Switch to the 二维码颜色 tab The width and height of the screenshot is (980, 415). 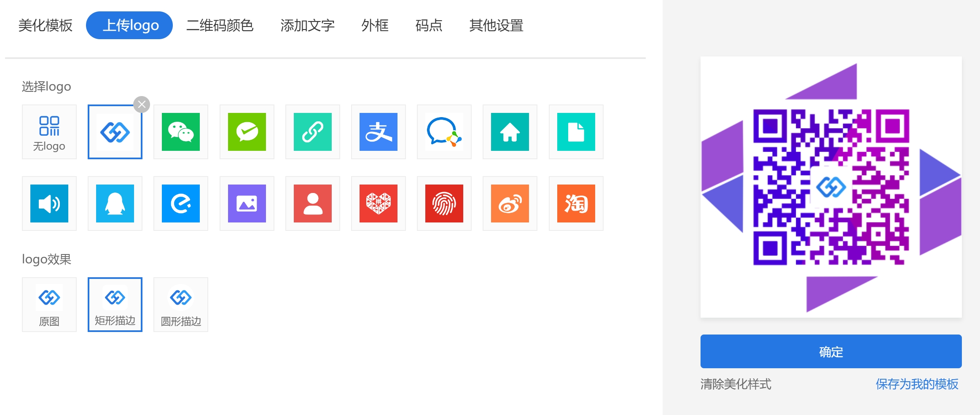(x=220, y=25)
